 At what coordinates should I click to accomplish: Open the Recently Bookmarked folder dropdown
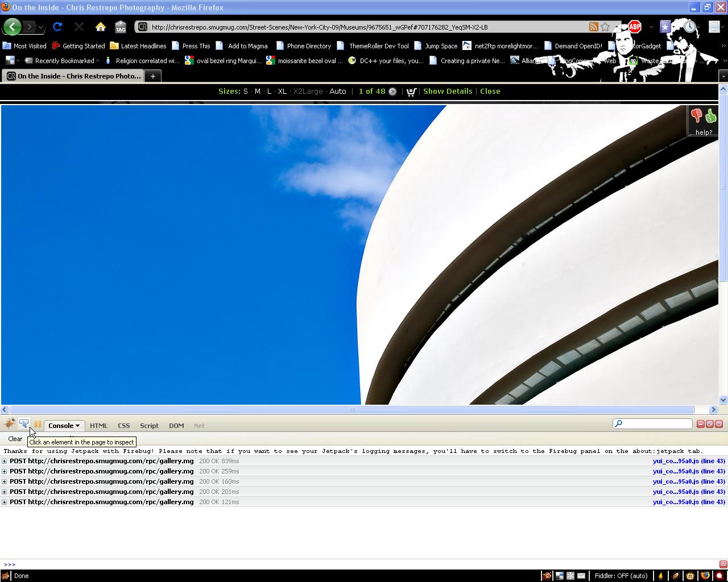click(x=65, y=61)
